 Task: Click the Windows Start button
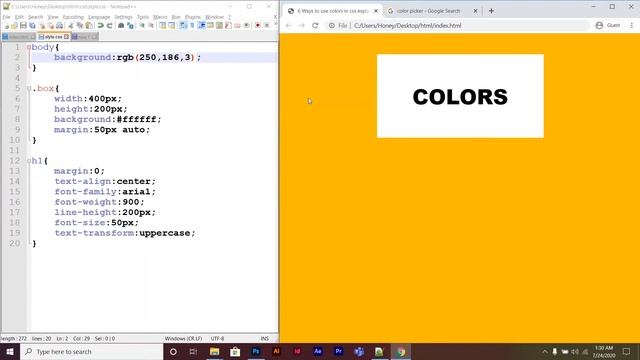coord(10,351)
